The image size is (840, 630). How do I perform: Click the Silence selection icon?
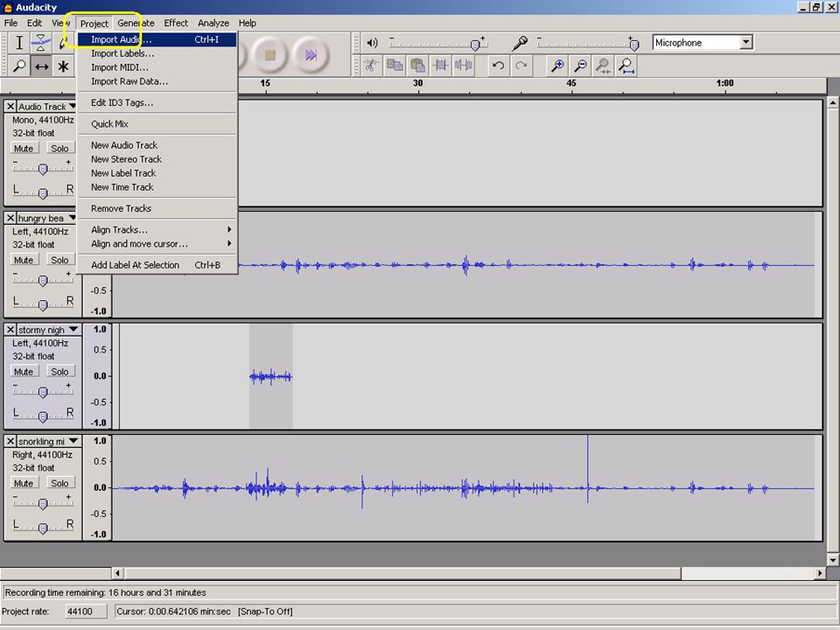point(464,66)
